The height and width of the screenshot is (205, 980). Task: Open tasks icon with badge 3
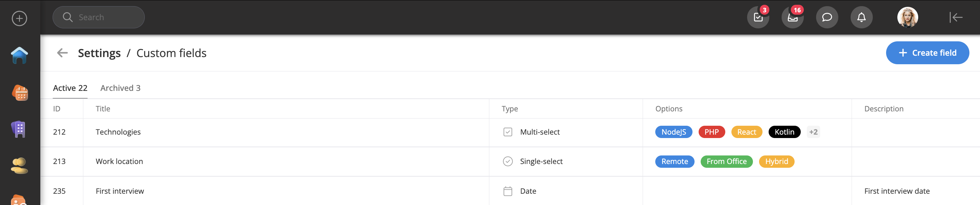click(758, 17)
